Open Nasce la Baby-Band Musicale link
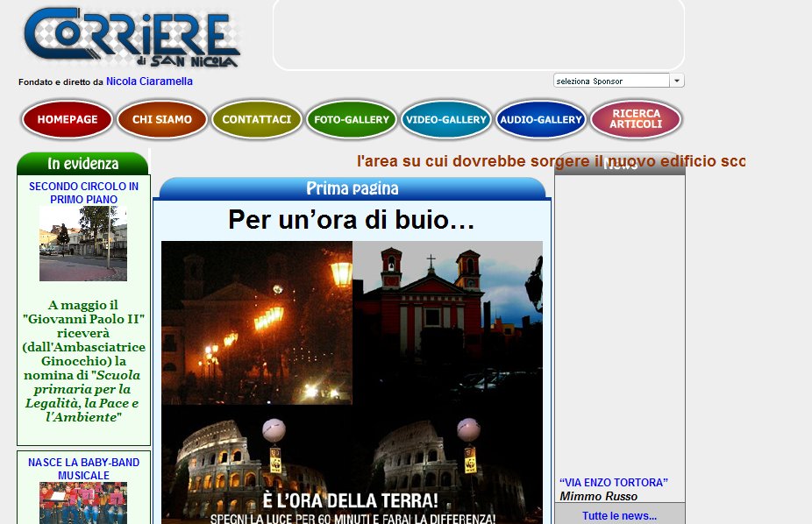Screen dimensions: 812x524 pyautogui.click(x=83, y=469)
